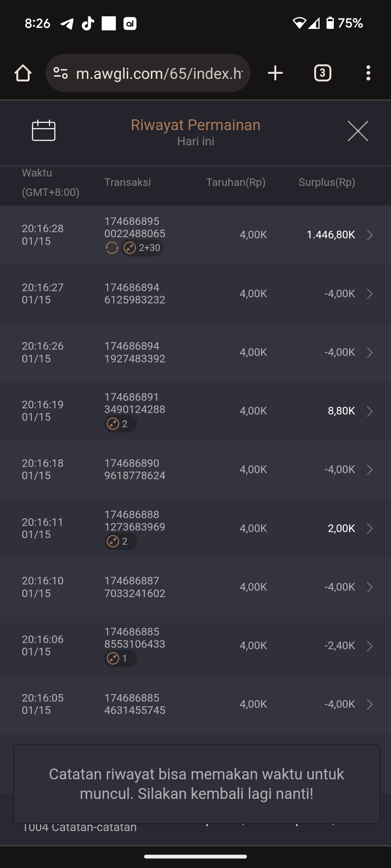Open a new browser tab
Image resolution: width=391 pixels, height=868 pixels.
click(275, 73)
